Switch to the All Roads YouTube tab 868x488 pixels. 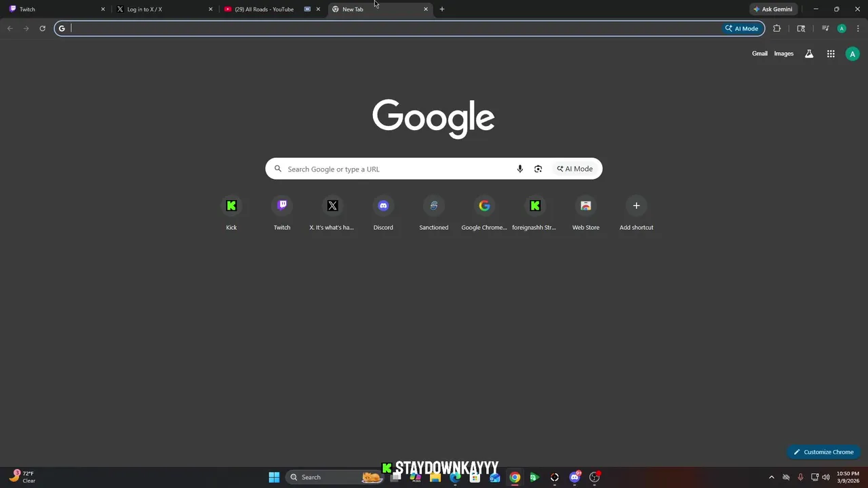tap(271, 9)
